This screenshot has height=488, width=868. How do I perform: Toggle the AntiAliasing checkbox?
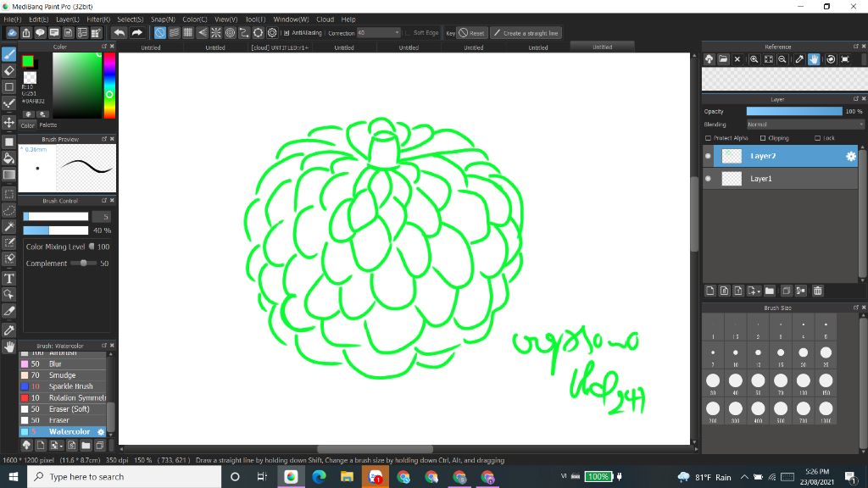287,33
